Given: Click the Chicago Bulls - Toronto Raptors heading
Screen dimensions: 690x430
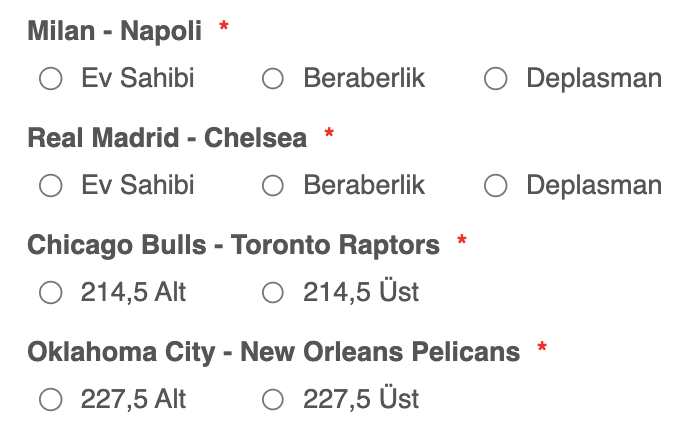Looking at the screenshot, I should pos(234,245).
